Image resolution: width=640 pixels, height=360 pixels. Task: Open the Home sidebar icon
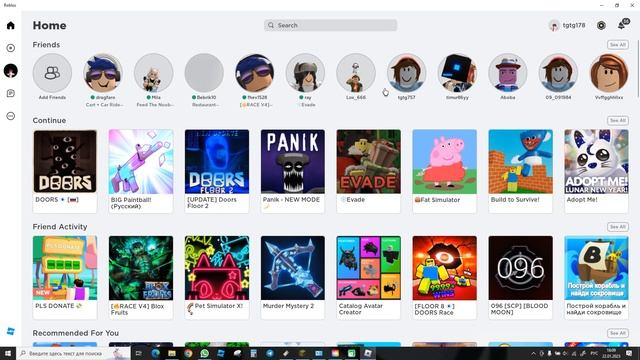(11, 25)
